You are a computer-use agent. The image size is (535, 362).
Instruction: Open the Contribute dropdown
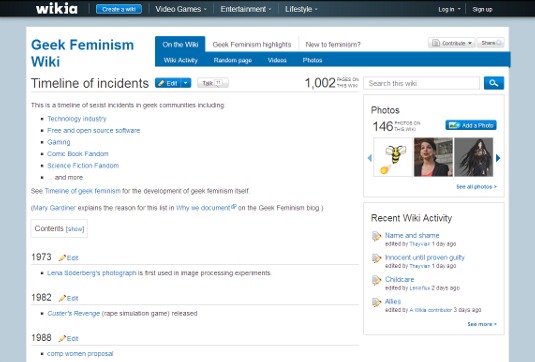point(451,43)
